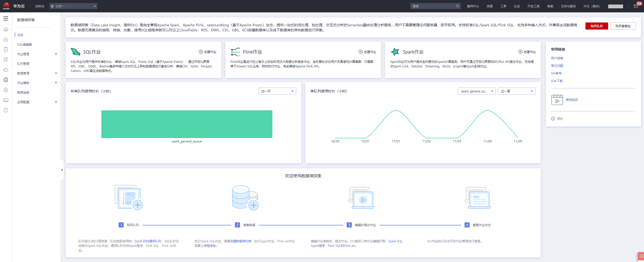The width and height of the screenshot is (644, 262).
Task: Open 费用中心 in the top bar
Action: click(x=473, y=6)
